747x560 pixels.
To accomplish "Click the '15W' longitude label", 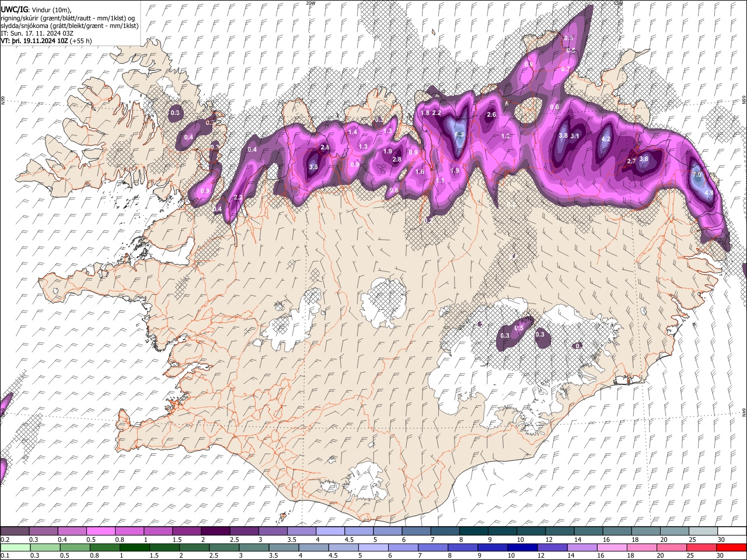I will coord(618,3).
